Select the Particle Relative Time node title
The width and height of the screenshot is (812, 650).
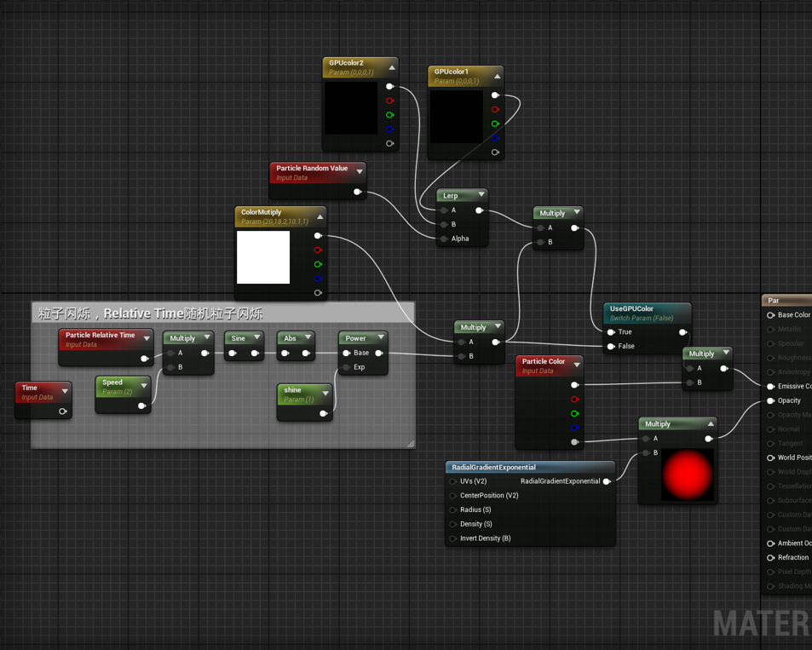100,335
